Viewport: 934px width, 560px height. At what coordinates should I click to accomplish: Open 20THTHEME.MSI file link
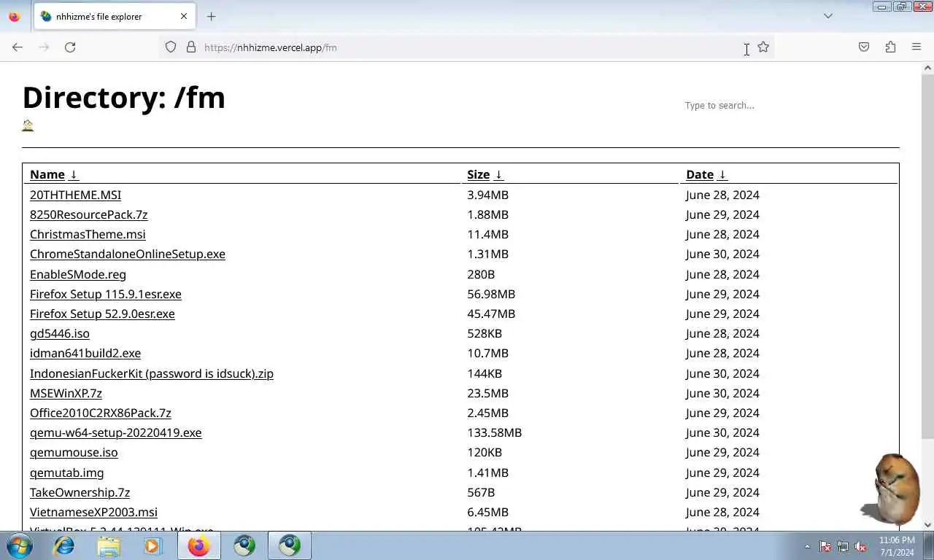75,195
